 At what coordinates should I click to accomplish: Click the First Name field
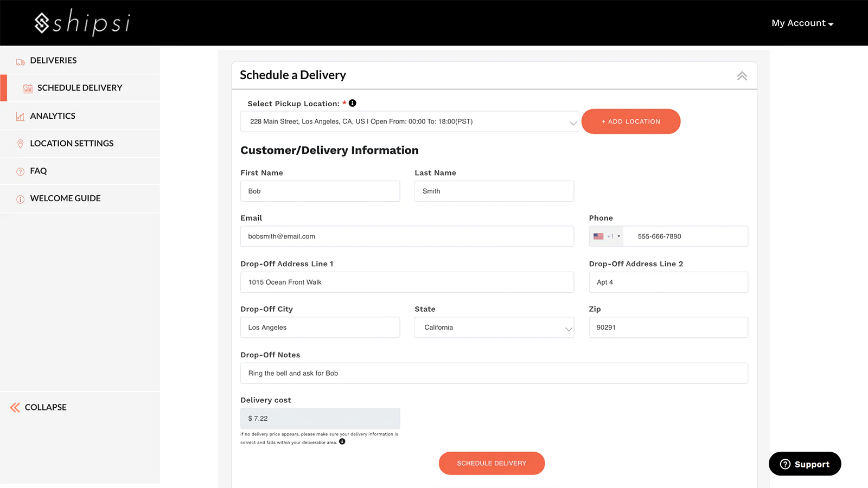[x=320, y=191]
